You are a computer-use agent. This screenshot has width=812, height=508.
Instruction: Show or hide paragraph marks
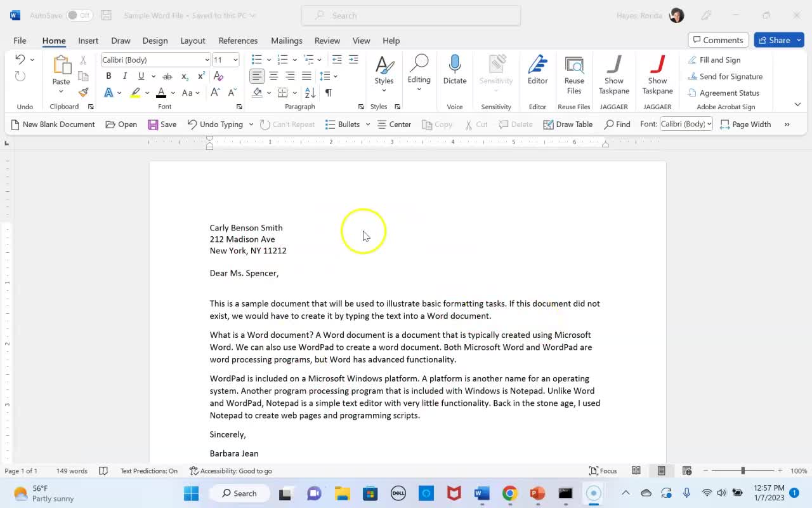coord(328,93)
